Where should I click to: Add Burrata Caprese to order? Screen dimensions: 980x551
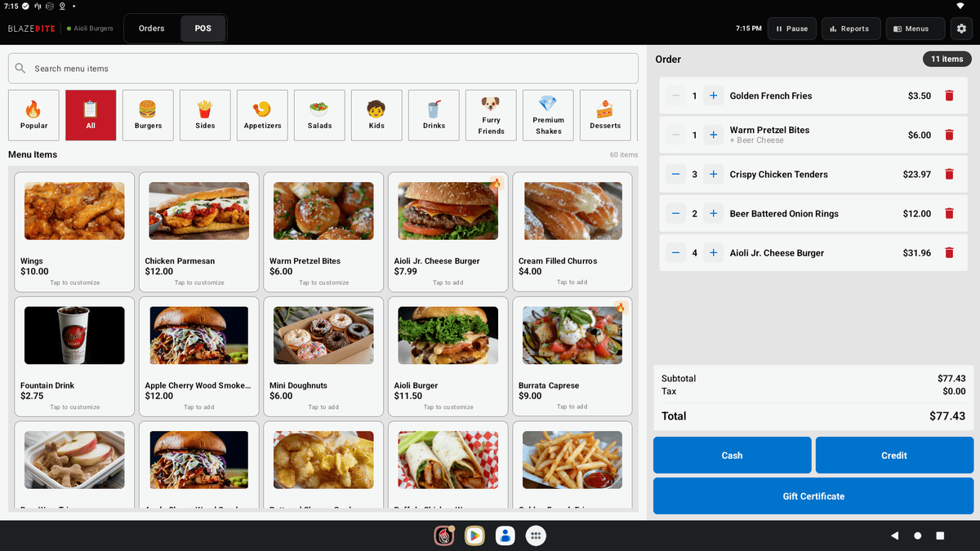[572, 357]
